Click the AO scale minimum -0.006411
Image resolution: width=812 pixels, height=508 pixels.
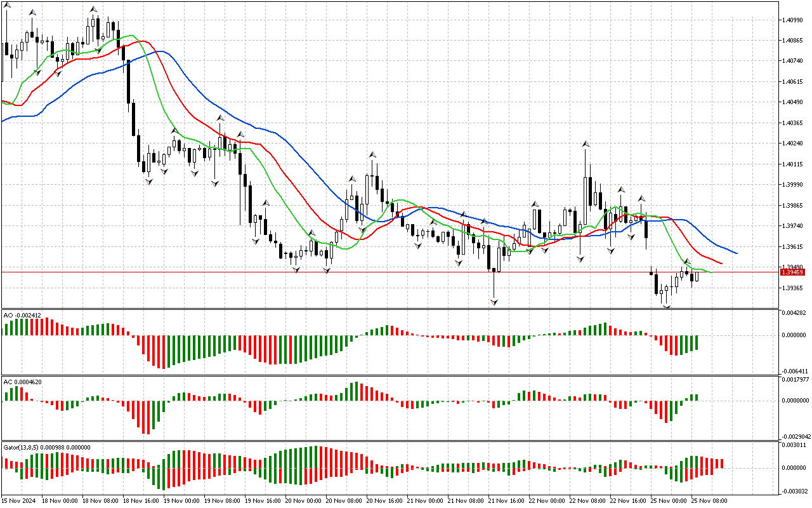coord(794,371)
